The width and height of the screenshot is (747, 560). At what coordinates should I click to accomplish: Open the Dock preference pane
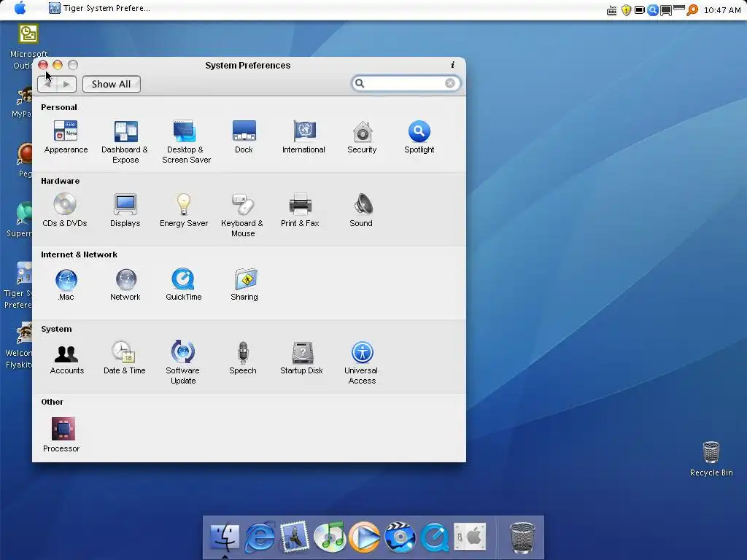click(244, 137)
